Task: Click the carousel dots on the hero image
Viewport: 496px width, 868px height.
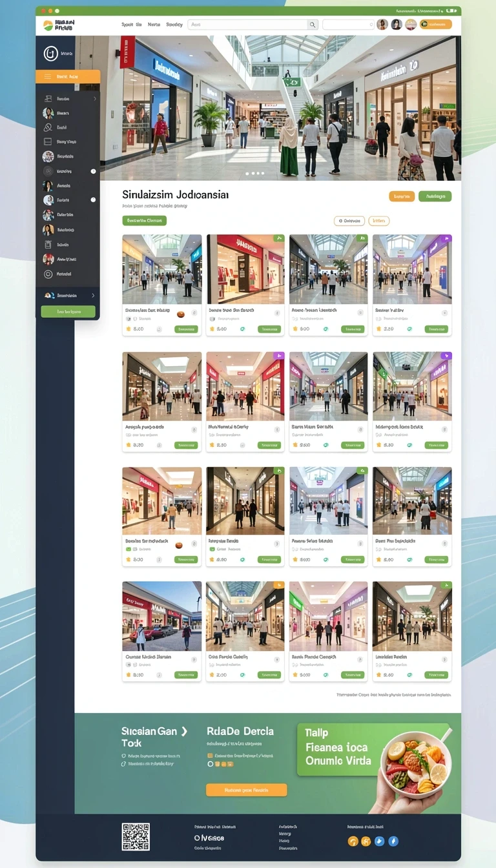Action: point(254,173)
